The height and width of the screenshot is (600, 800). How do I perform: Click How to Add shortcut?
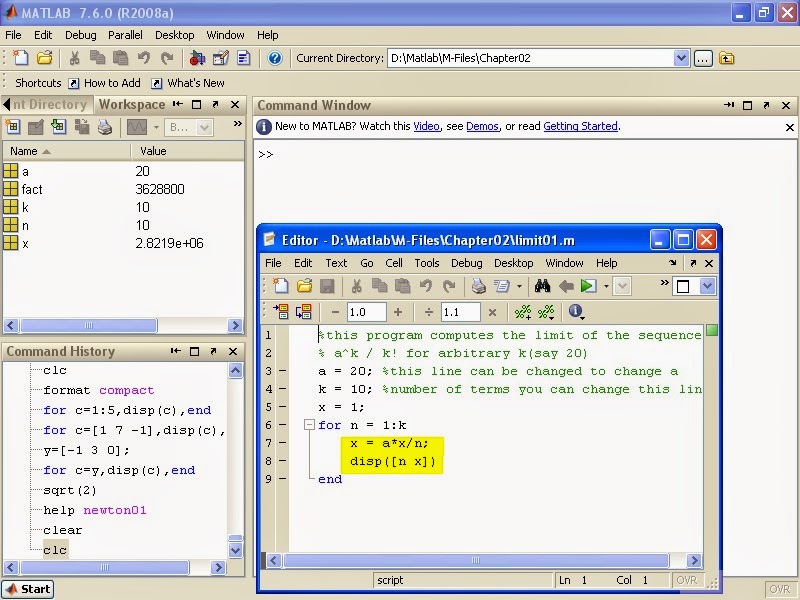(105, 83)
